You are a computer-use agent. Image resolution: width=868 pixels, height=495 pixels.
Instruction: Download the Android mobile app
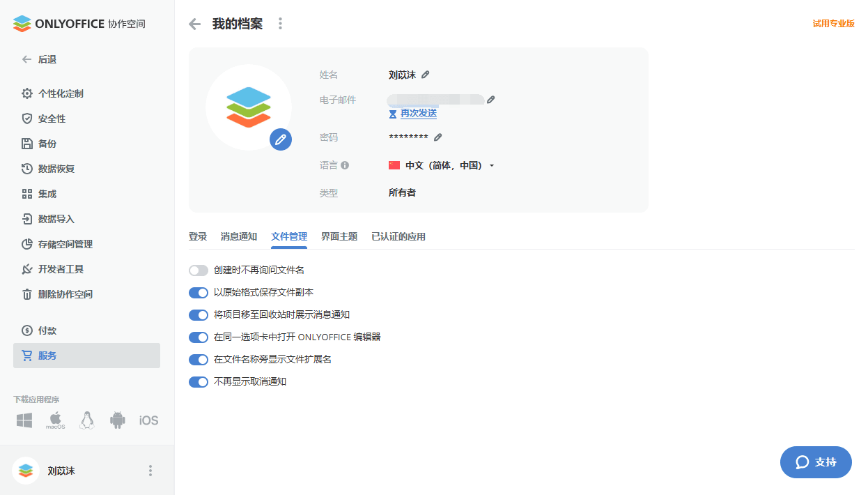[x=117, y=420]
